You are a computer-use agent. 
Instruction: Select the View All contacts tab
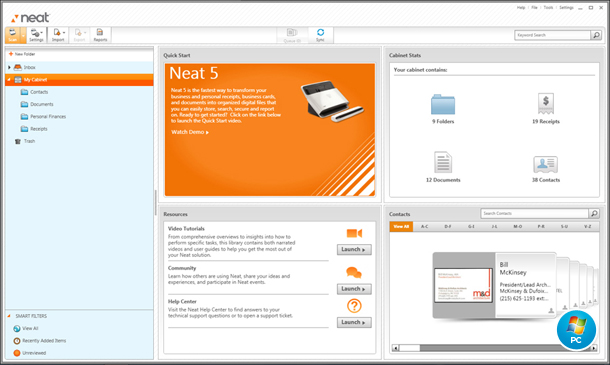pyautogui.click(x=401, y=226)
